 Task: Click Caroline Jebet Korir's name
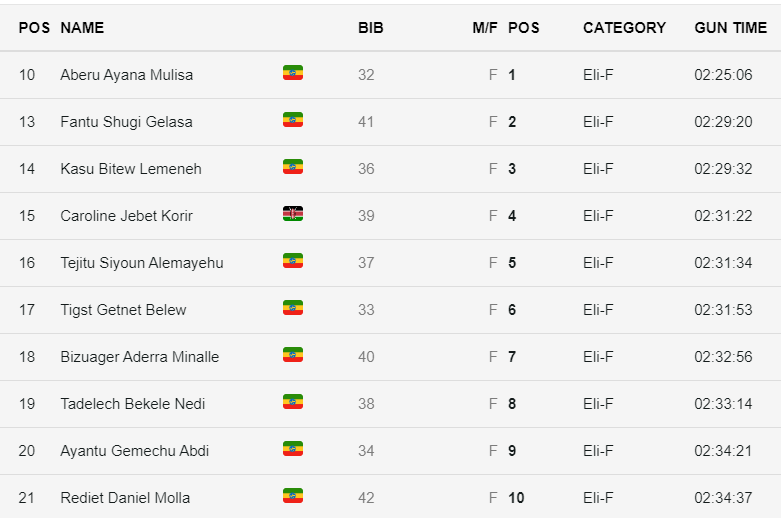127,216
